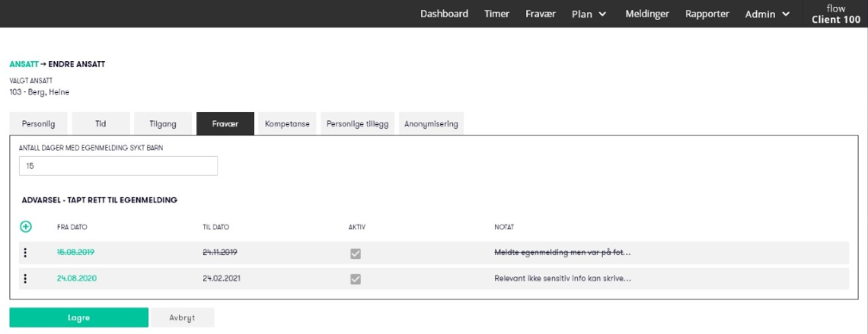This screenshot has width=868, height=334.
Task: Open Rapporter in top navigation
Action: tap(707, 14)
